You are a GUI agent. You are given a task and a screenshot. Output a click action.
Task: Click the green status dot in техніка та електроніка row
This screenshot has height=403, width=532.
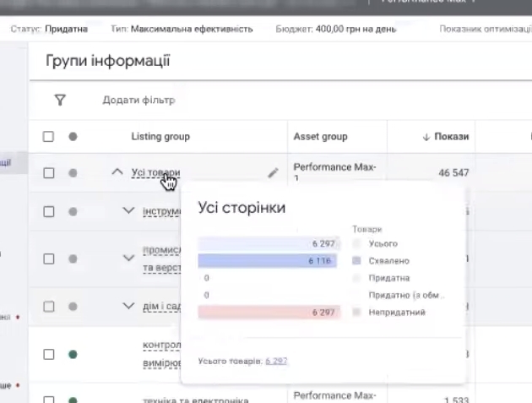point(73,399)
